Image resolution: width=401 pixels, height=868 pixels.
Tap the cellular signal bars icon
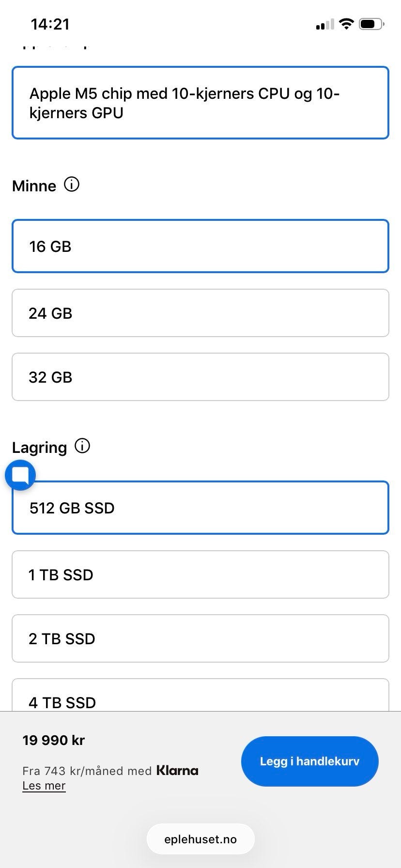click(324, 24)
